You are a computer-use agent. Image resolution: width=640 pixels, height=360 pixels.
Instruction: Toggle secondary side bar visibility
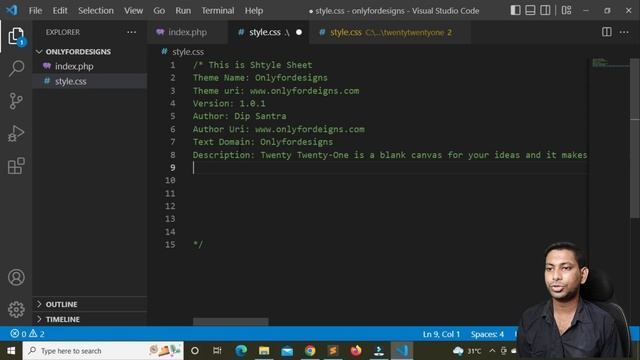[545, 10]
